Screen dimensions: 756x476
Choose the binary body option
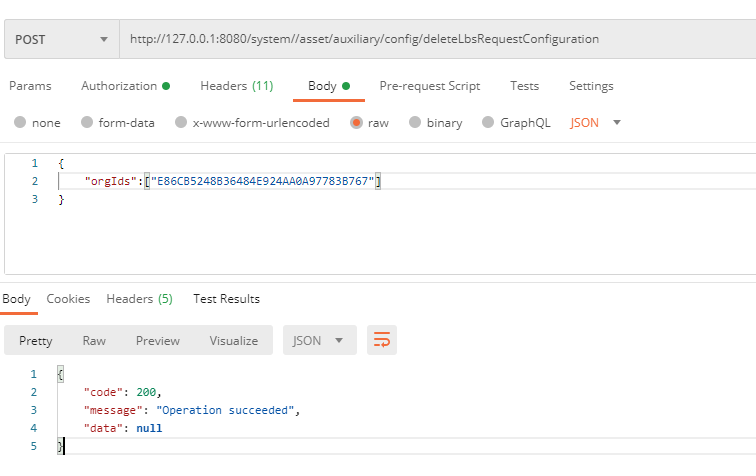(x=415, y=123)
